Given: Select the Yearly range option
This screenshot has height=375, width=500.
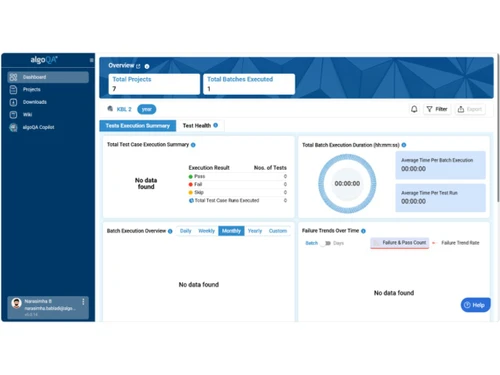Looking at the screenshot, I should (x=255, y=231).
